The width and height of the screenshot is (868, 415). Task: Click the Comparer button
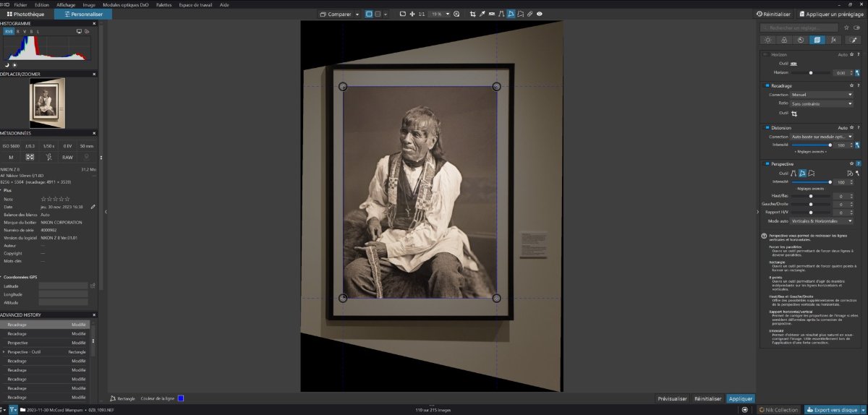pyautogui.click(x=337, y=14)
